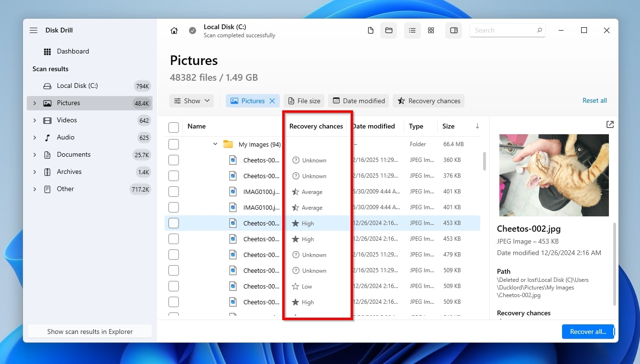640x364 pixels.
Task: Switch to folder view icon
Action: pos(389,31)
